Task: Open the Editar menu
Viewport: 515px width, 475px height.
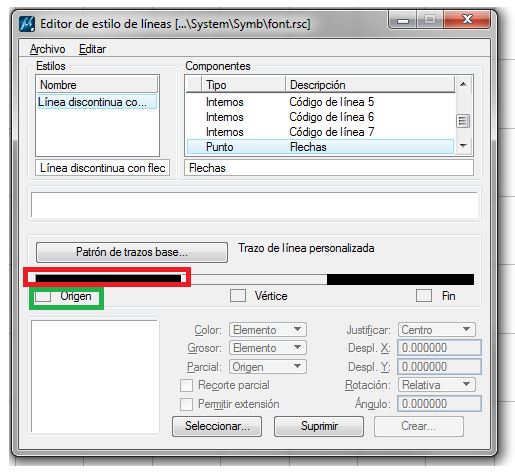Action: tap(92, 49)
